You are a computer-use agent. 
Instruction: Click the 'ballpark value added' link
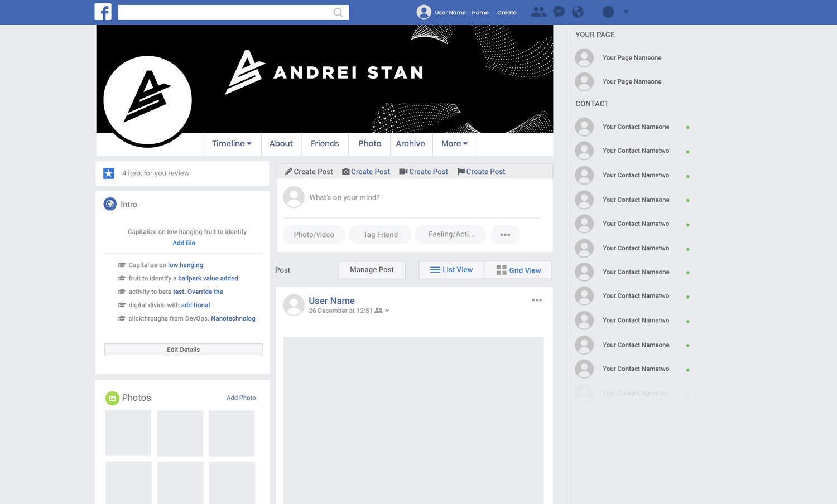(208, 279)
